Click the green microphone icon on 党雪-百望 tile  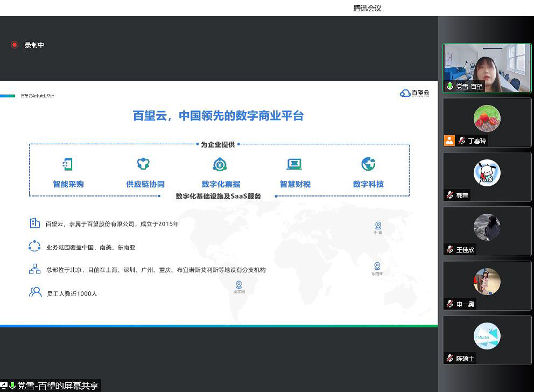(x=450, y=86)
